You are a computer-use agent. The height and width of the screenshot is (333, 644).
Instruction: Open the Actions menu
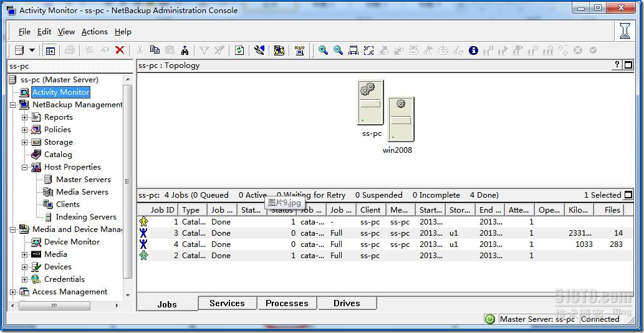(95, 32)
